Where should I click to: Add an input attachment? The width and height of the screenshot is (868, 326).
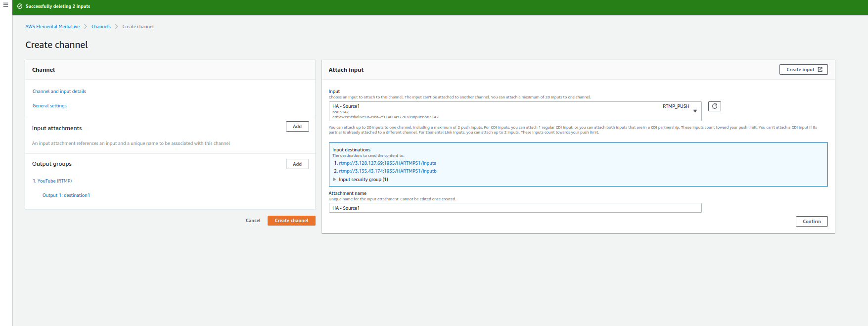click(297, 127)
